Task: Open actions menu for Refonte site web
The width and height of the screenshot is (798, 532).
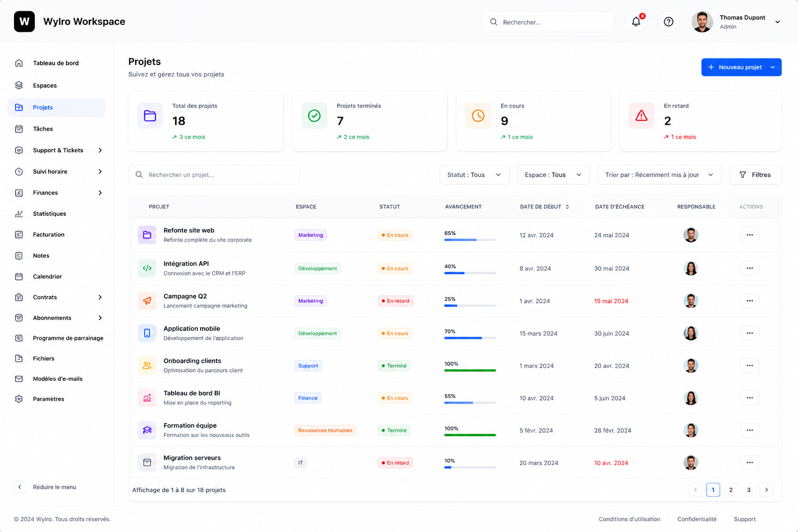Action: (750, 235)
